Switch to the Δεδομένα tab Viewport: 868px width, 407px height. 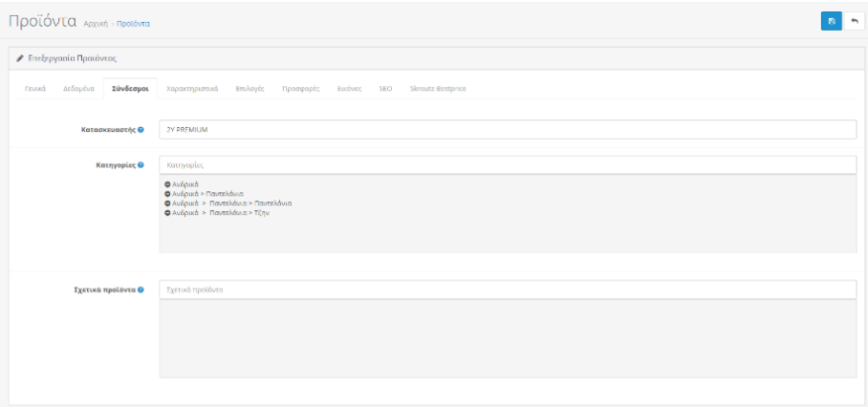[77, 89]
